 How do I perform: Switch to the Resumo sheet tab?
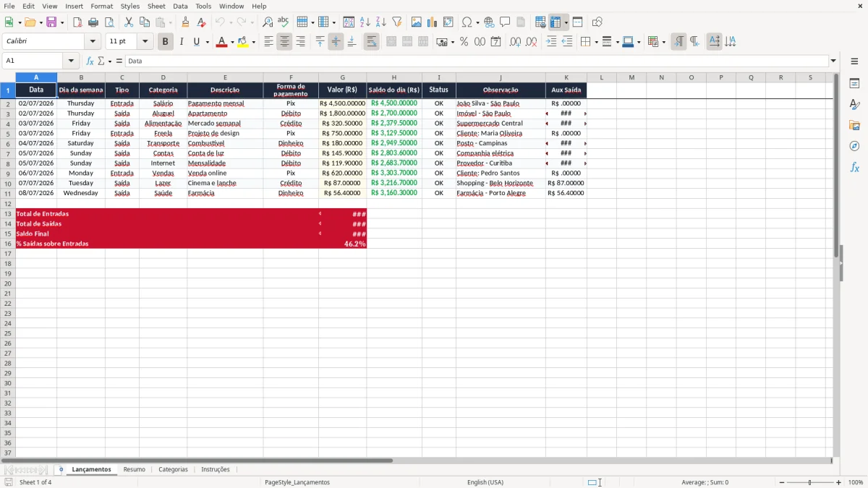coord(134,469)
